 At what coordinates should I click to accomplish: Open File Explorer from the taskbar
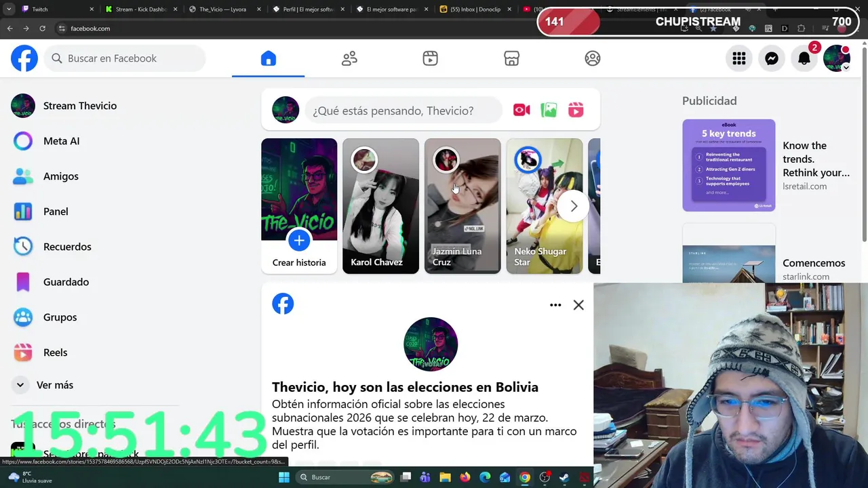(x=445, y=477)
